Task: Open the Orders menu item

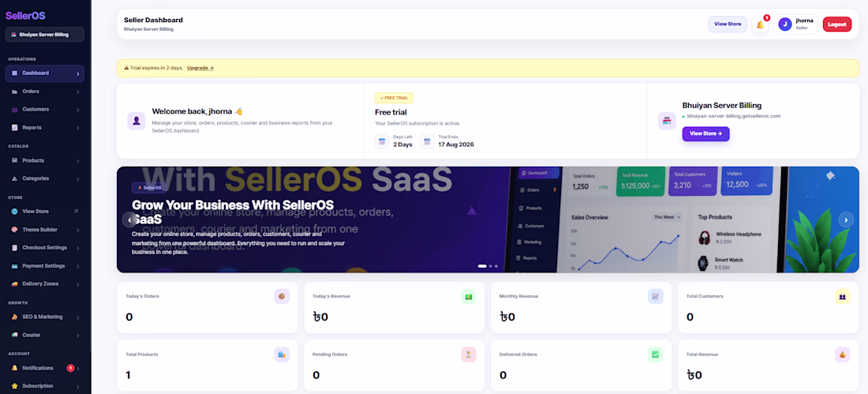Action: coord(45,92)
